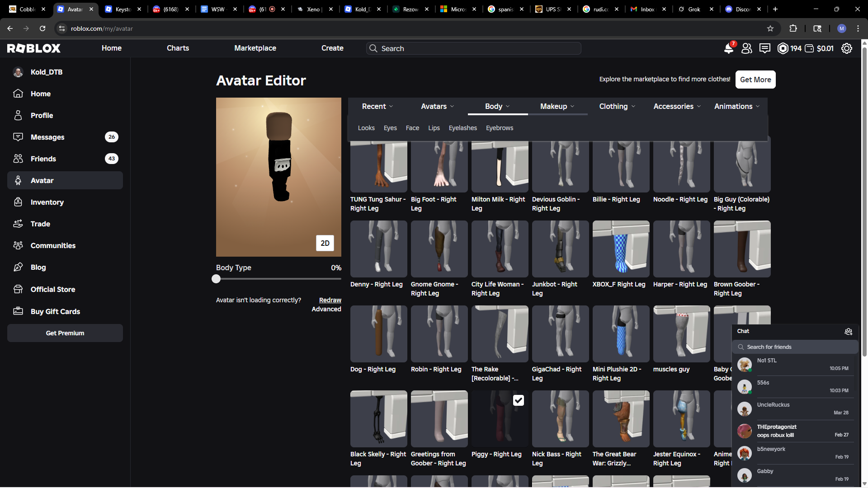Image resolution: width=868 pixels, height=488 pixels.
Task: Reload the browser page
Action: [42, 28]
